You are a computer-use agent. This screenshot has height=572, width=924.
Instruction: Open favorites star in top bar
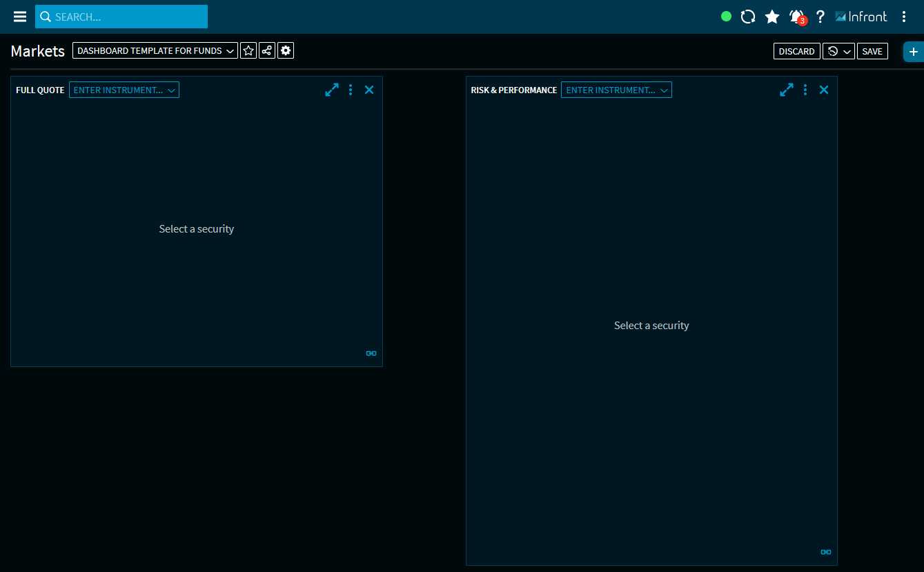tap(772, 17)
